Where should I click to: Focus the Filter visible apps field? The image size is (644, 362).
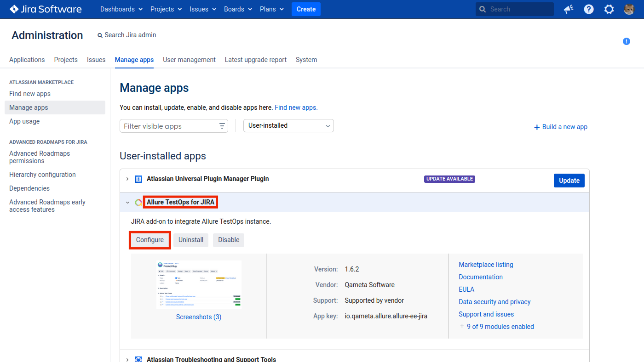[x=174, y=126]
